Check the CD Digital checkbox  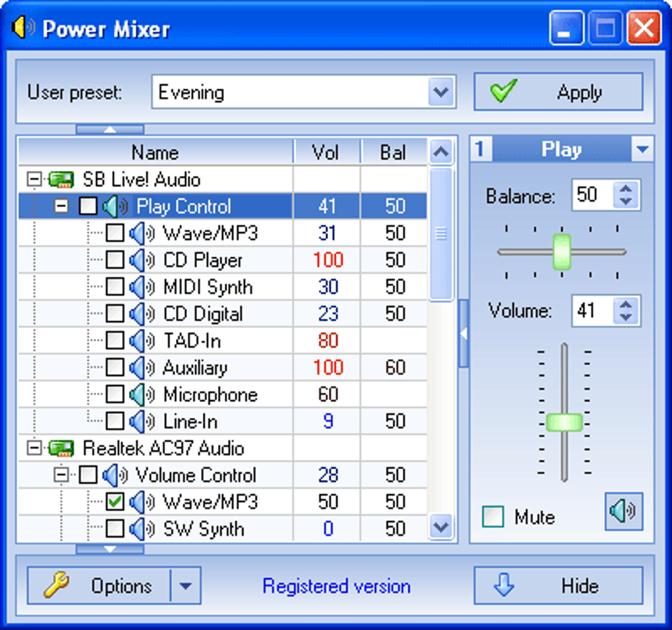coord(115,314)
